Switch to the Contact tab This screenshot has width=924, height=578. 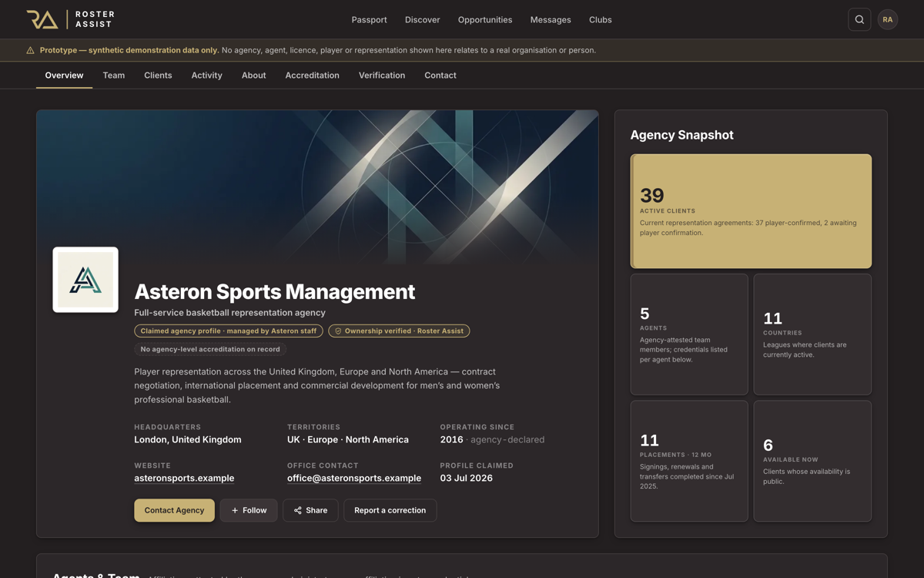(440, 76)
